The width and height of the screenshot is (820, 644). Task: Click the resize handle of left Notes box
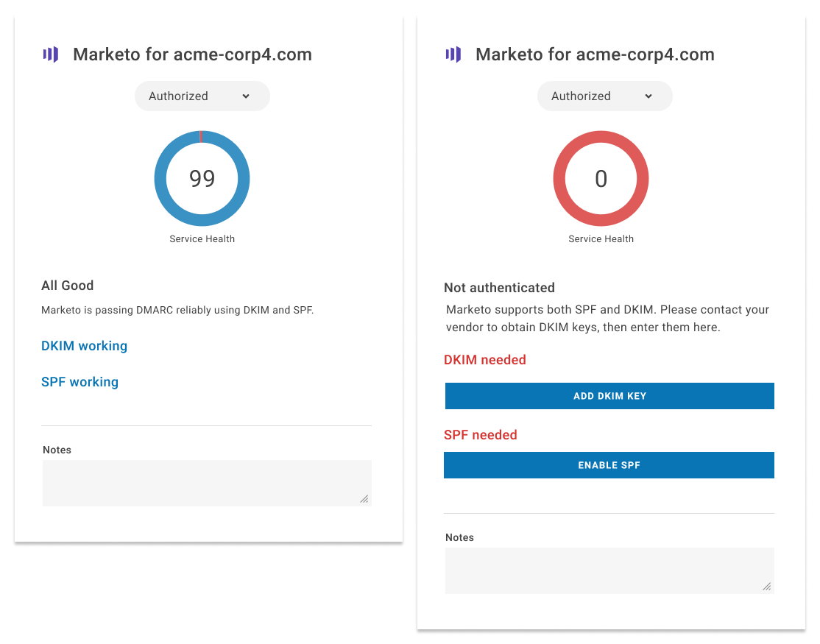364,499
